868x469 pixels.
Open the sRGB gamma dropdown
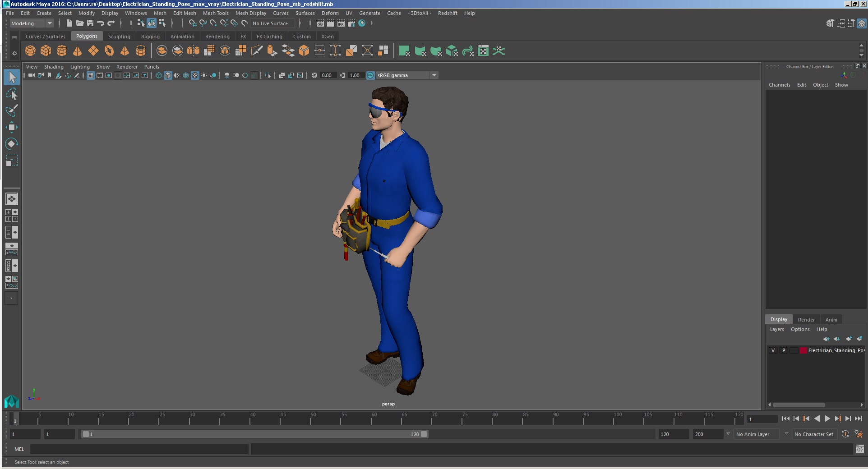pyautogui.click(x=407, y=75)
